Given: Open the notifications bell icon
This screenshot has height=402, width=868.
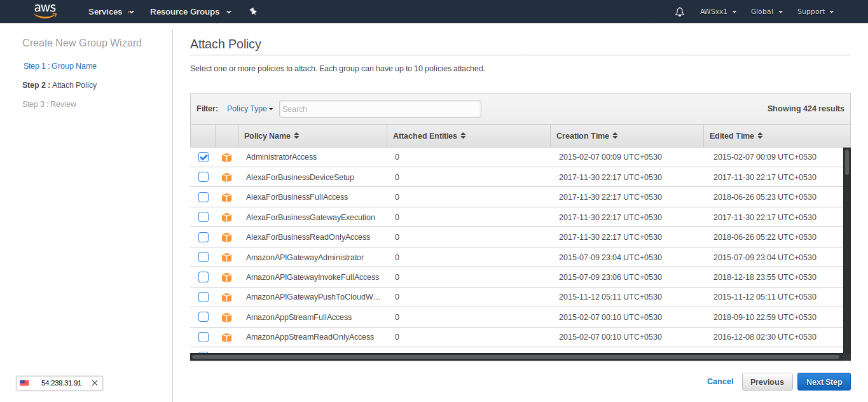Looking at the screenshot, I should pos(680,11).
